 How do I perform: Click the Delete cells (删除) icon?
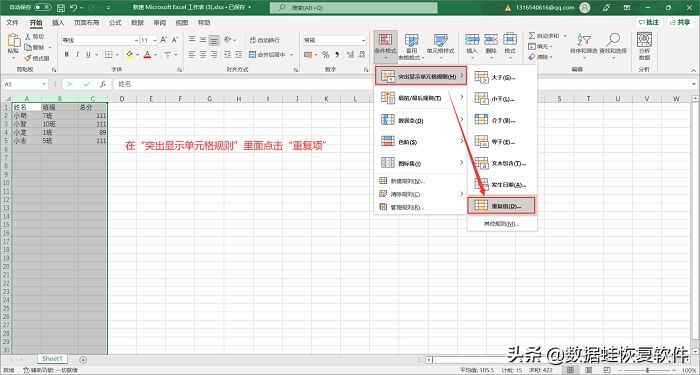(491, 39)
